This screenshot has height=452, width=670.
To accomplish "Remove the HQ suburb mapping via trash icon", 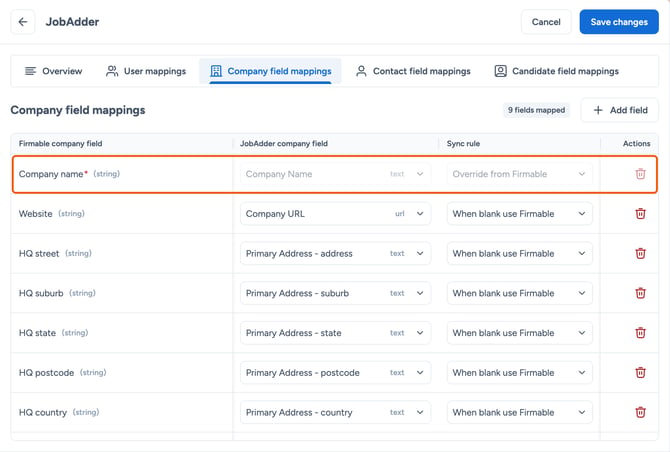I will tap(640, 293).
